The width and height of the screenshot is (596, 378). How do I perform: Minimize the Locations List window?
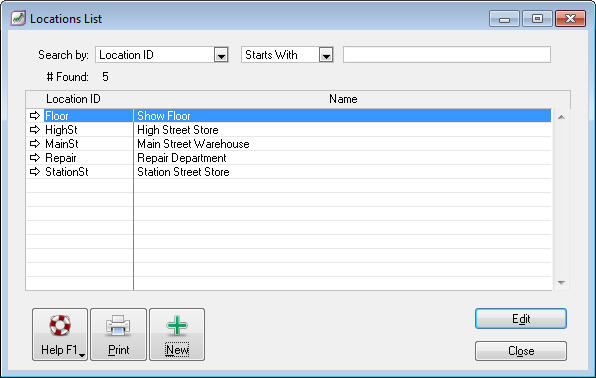504,19
